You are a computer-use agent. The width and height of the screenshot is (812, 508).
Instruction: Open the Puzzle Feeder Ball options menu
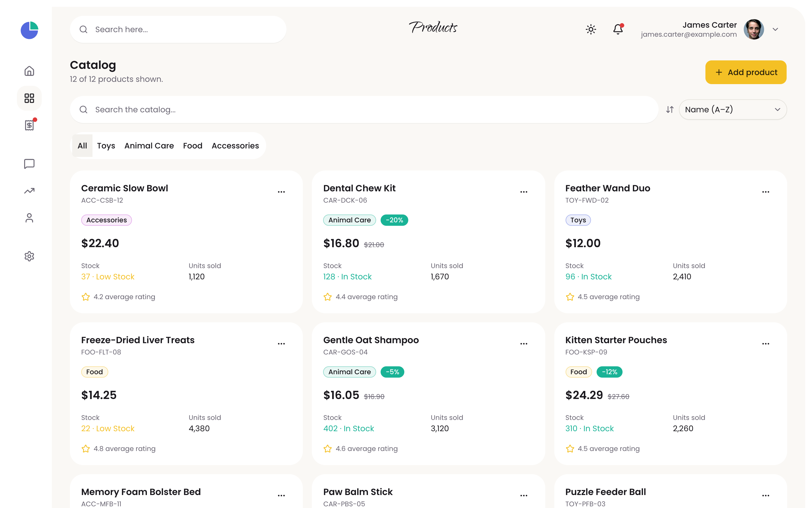(x=765, y=496)
